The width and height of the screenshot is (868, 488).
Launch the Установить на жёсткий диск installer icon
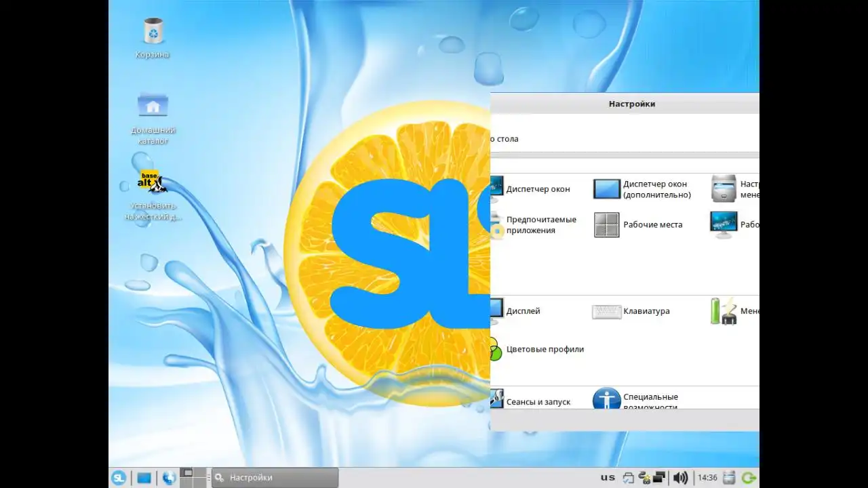(153, 195)
